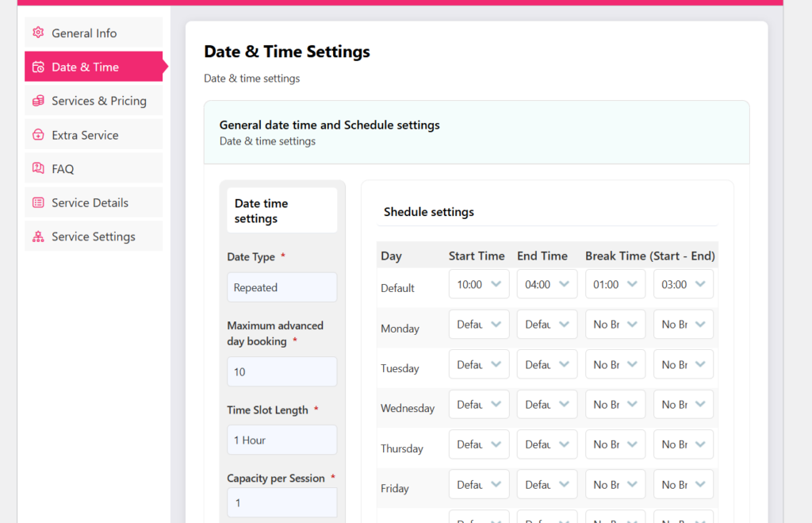Open the FAQ tab

point(94,168)
